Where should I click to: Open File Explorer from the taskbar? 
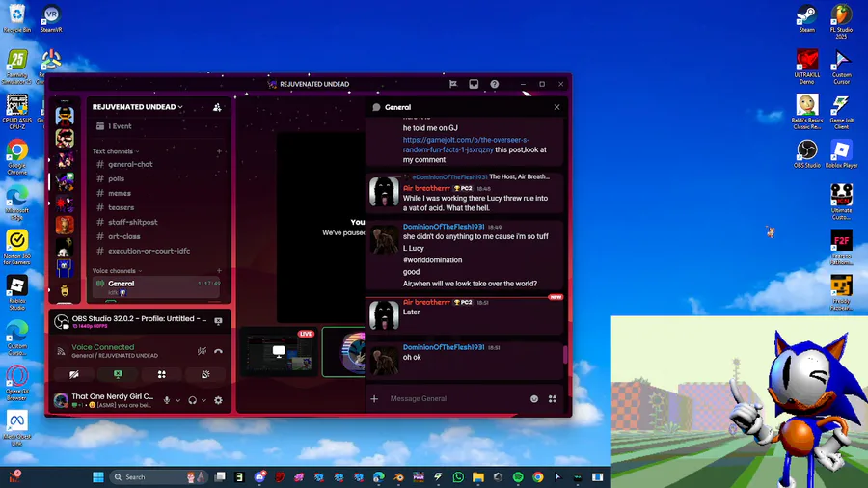click(477, 477)
